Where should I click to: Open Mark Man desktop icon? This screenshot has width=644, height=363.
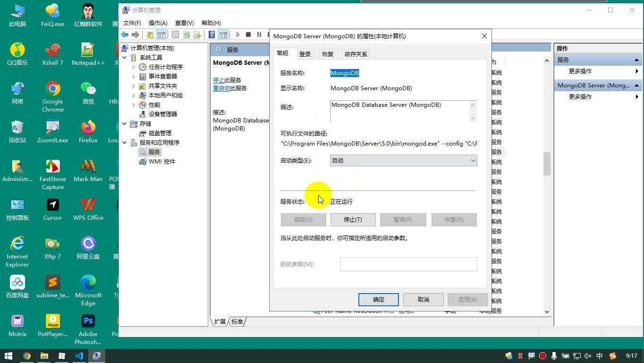[x=88, y=171]
